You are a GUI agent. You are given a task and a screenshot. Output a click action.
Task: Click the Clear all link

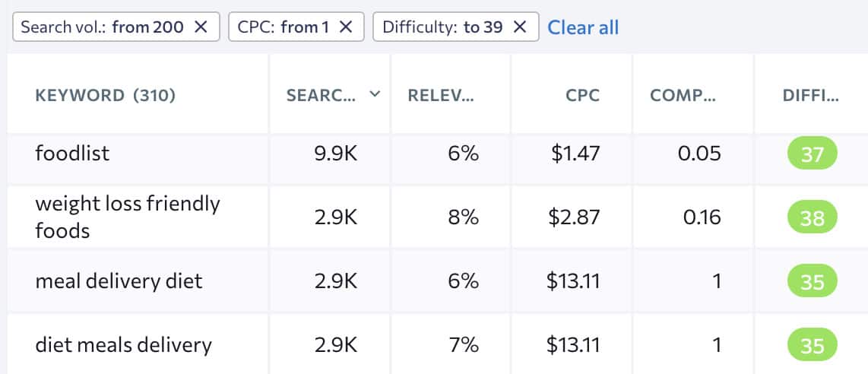[x=583, y=27]
